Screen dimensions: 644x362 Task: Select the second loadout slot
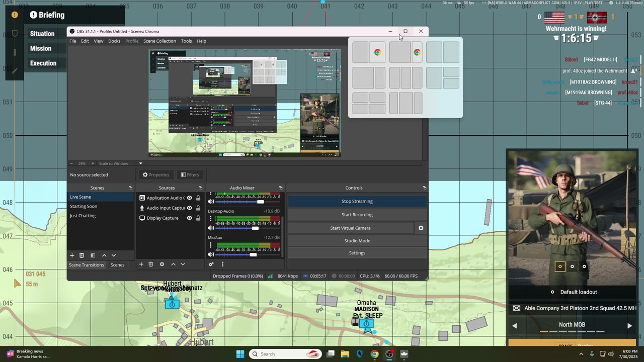572,266
